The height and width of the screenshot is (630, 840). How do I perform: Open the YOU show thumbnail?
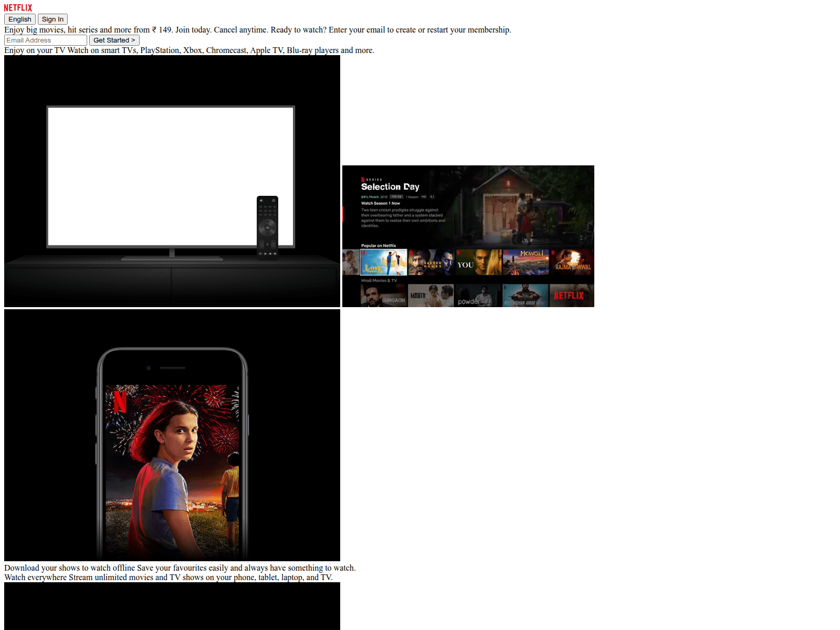[x=478, y=262]
